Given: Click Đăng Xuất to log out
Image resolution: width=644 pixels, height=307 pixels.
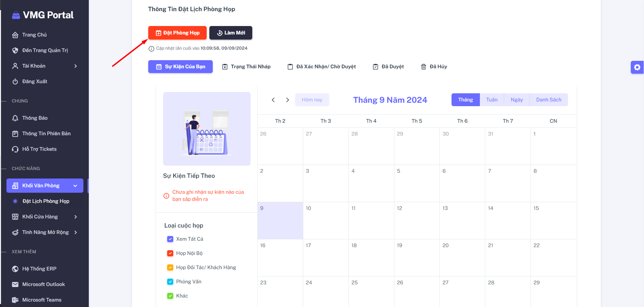Looking at the screenshot, I should point(35,81).
